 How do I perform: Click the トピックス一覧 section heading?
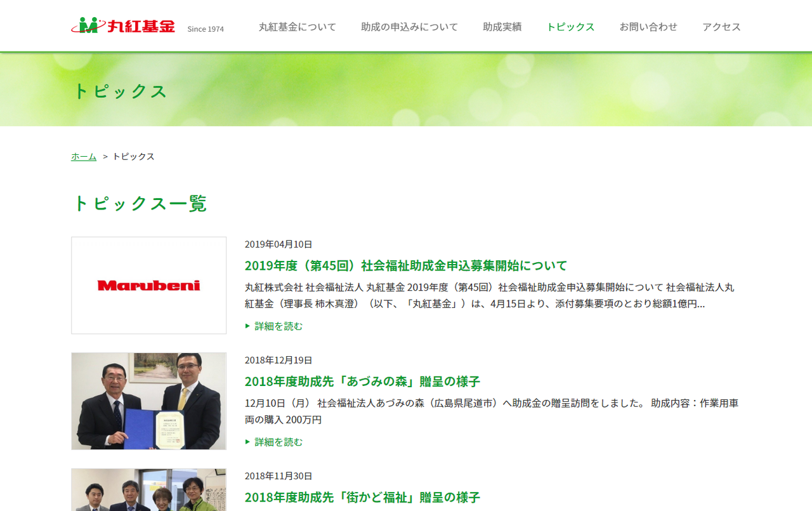click(x=140, y=203)
